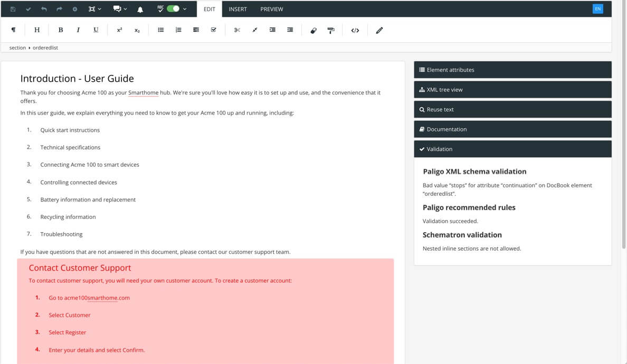Screen dimensions: 627x364
Task: Toggle the spell check switch
Action: 170,9
